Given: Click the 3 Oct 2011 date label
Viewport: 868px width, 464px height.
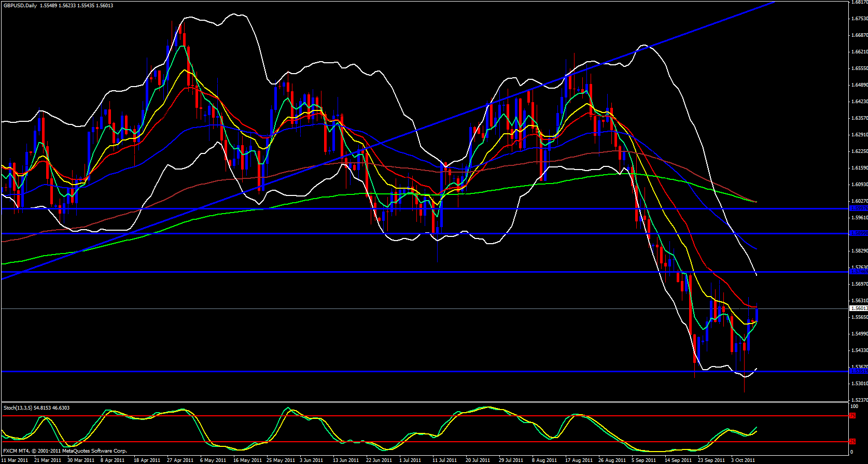Looking at the screenshot, I should click(x=743, y=460).
